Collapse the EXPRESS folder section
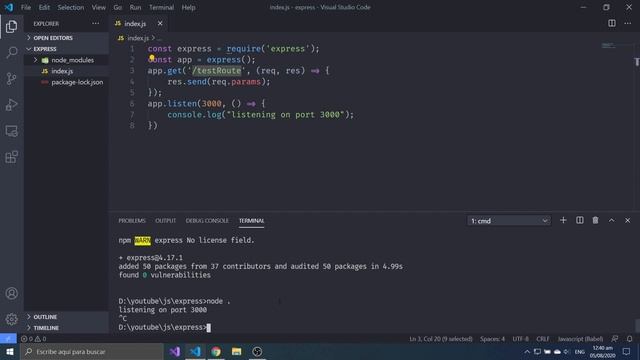Screen dimensions: 640x360 pyautogui.click(x=67, y=49)
